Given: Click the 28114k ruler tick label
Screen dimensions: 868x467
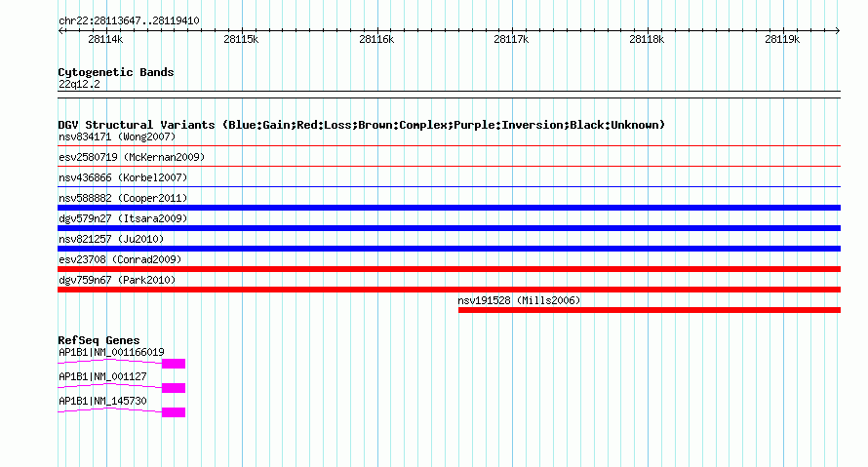Looking at the screenshot, I should (x=105, y=39).
